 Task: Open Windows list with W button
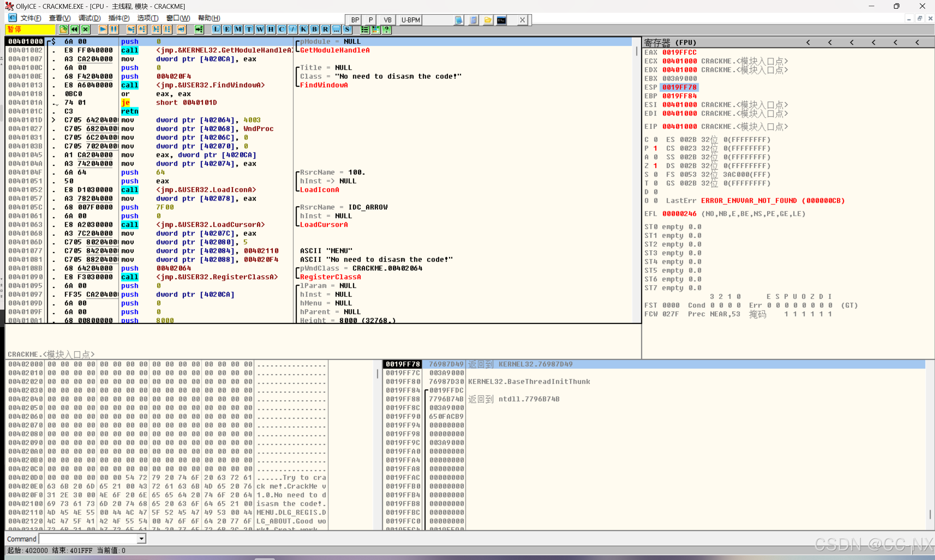(x=260, y=29)
